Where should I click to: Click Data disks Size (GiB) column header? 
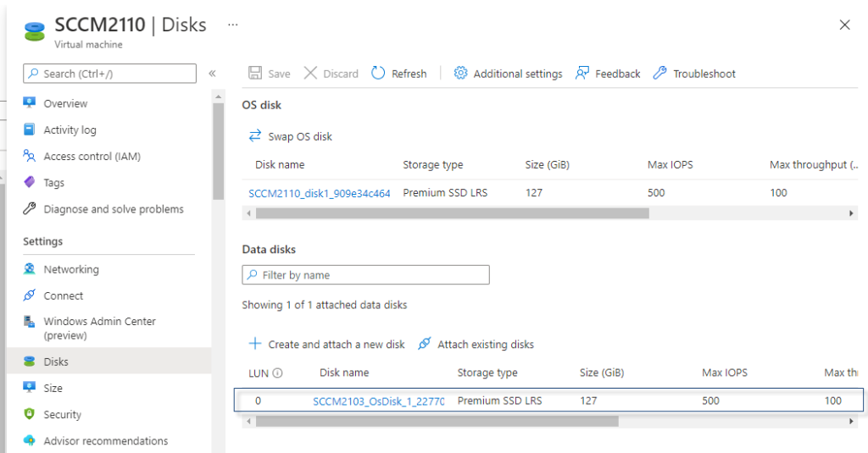(602, 373)
